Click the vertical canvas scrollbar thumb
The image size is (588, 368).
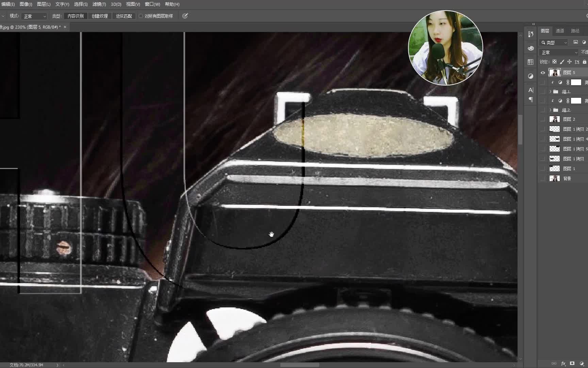(x=520, y=129)
